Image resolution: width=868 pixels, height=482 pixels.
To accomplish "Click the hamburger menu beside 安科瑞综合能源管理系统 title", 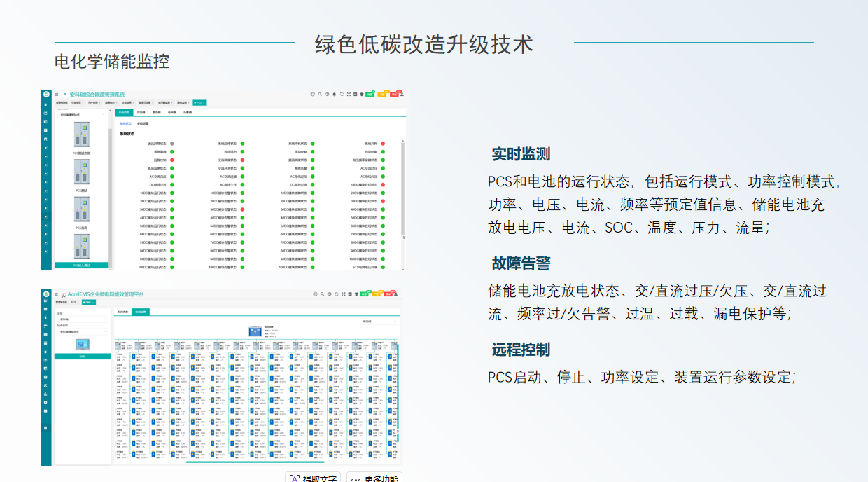I will (57, 94).
